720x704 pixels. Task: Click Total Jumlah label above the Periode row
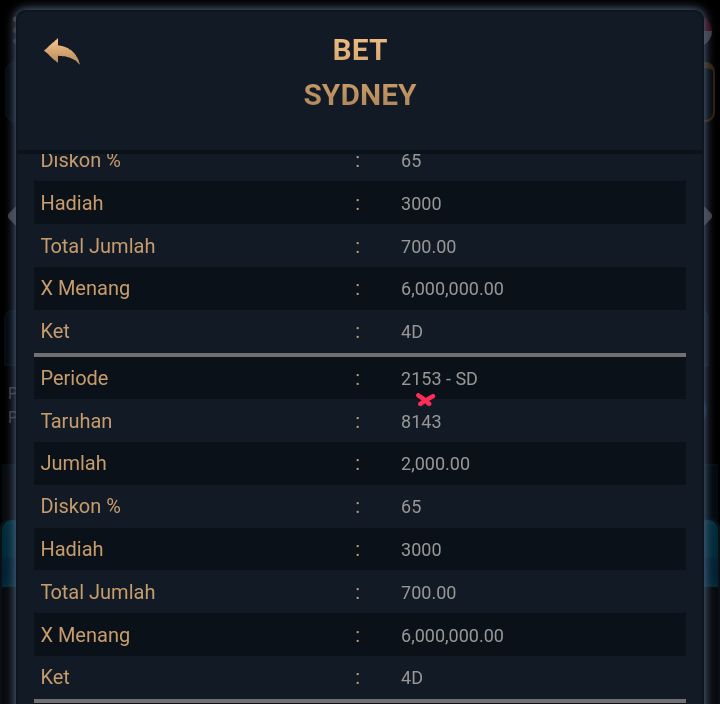(98, 246)
